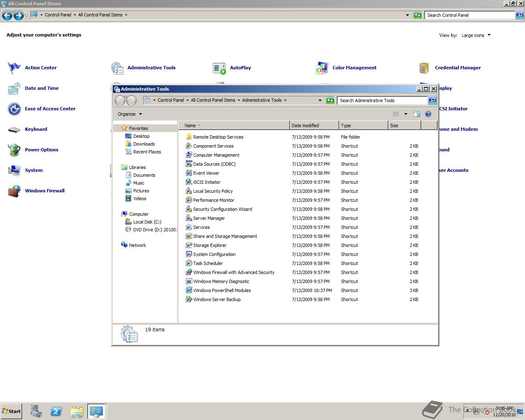Select Event Viewer shortcut
525x420 pixels.
(202, 173)
